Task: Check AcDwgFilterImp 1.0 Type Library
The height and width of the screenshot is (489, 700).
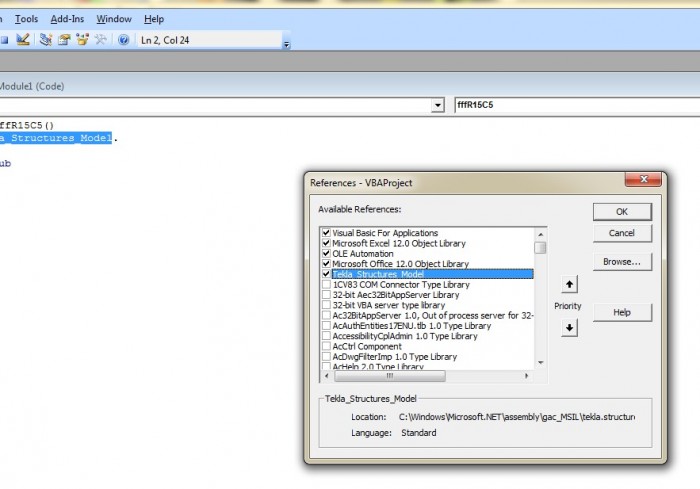Action: point(326,356)
